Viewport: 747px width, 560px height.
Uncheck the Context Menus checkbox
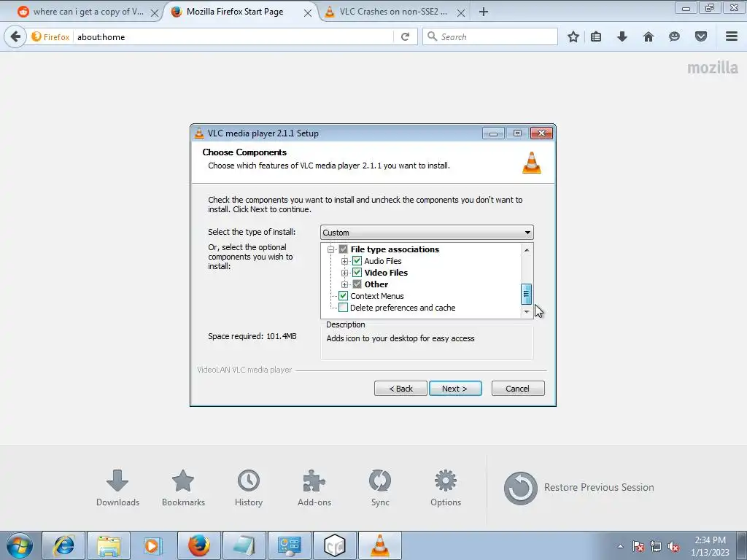(x=343, y=296)
